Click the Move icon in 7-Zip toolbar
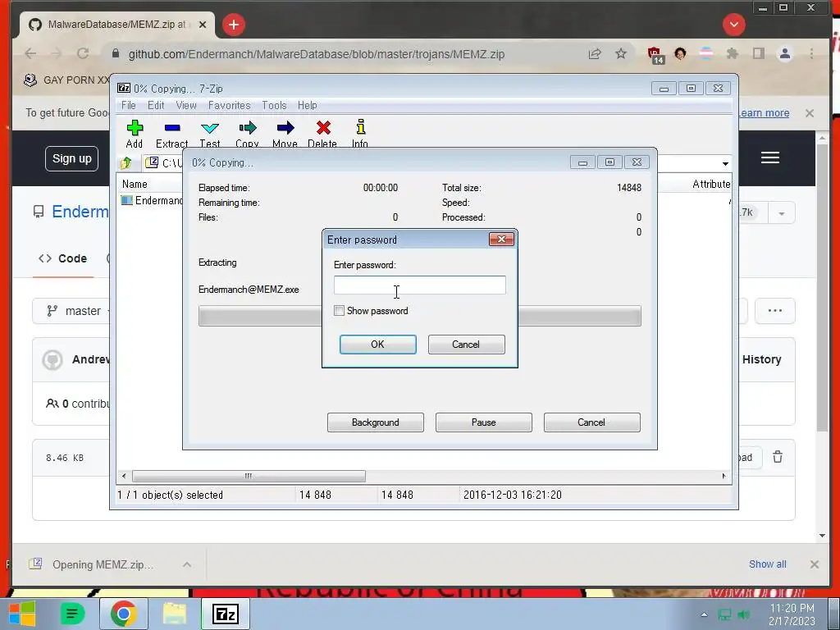The image size is (840, 630). pos(285,127)
